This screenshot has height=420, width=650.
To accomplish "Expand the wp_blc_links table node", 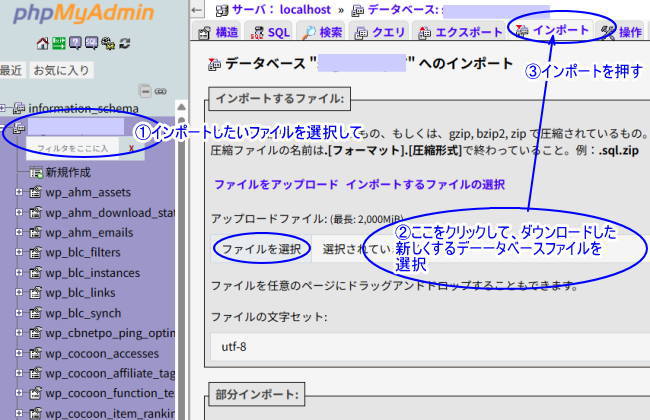I will click(x=19, y=292).
